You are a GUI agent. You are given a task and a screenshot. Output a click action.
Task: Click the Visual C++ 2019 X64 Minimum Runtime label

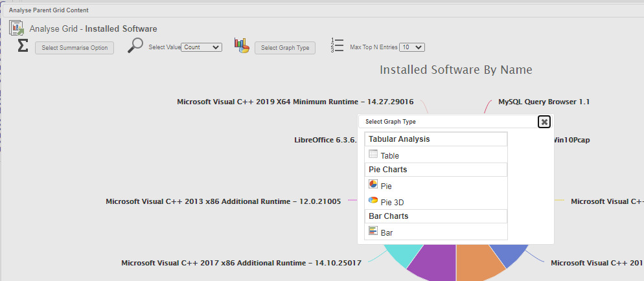[295, 102]
